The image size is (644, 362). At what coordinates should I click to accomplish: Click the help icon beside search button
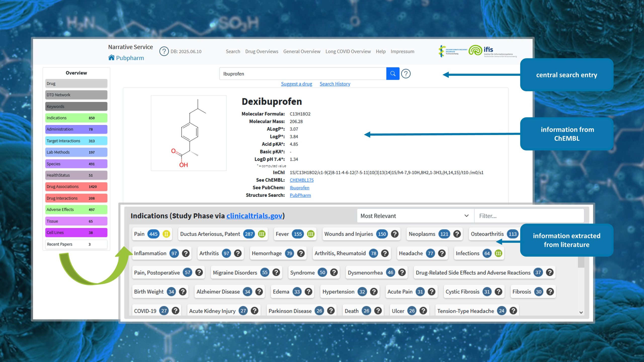(x=406, y=74)
